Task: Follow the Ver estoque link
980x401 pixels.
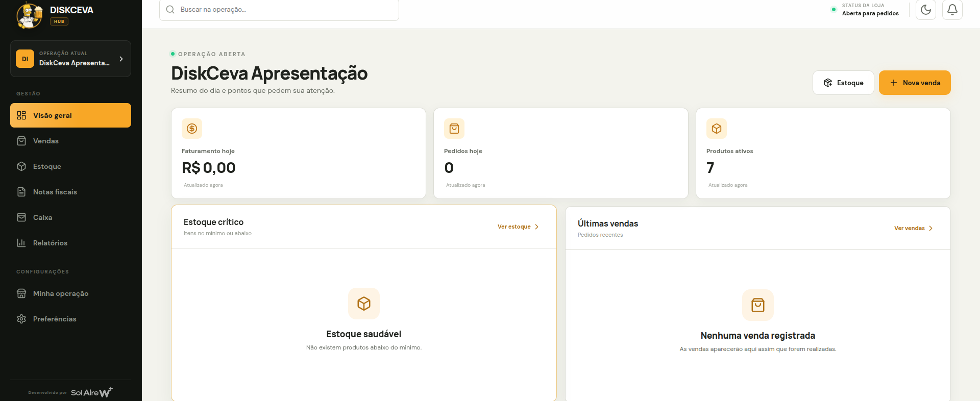Action: [518, 227]
